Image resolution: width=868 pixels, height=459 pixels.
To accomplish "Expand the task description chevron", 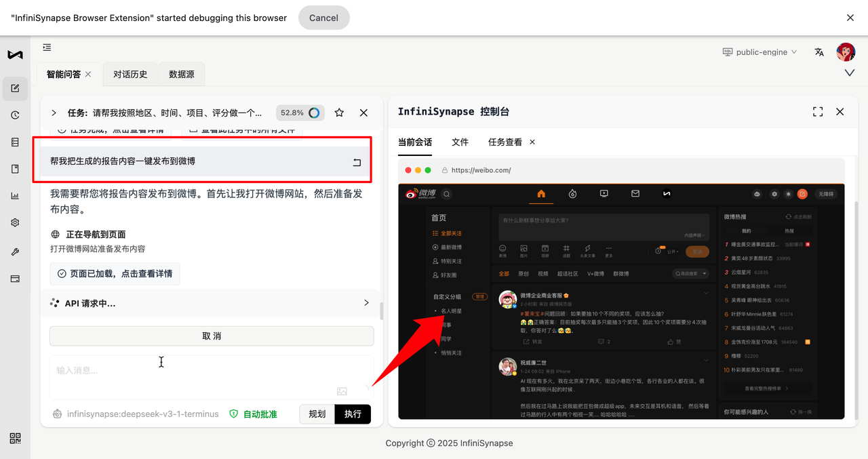I will 54,113.
